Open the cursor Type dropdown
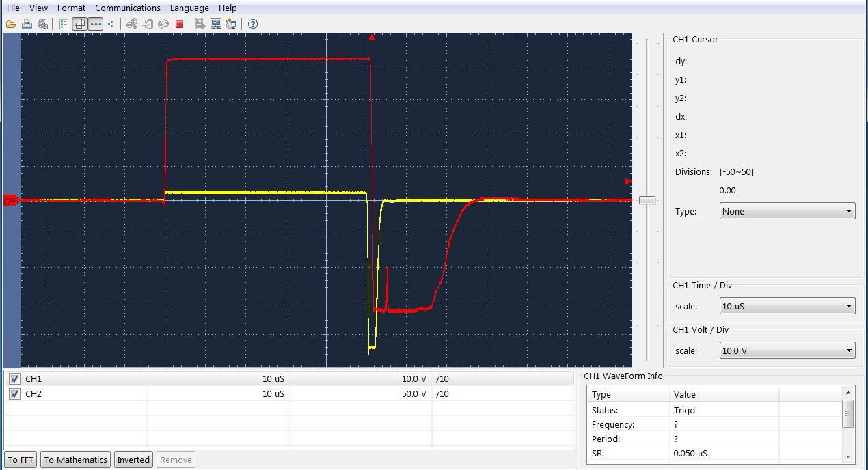 point(787,211)
